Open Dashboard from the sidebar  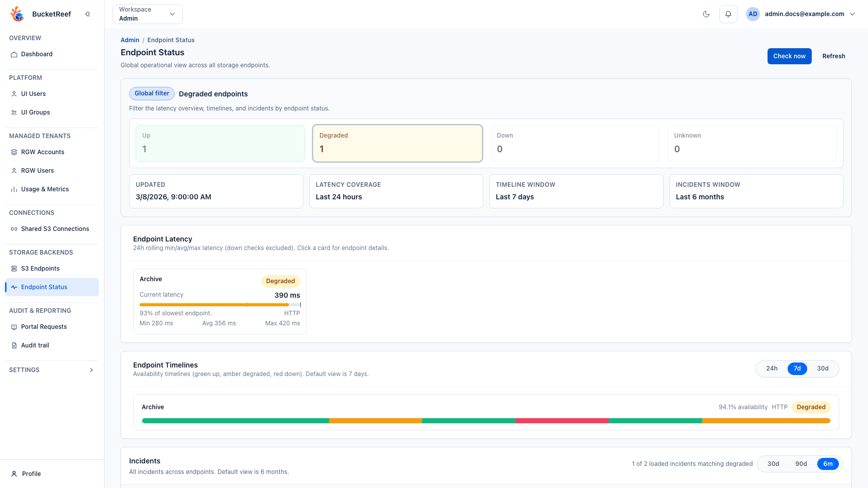tap(52, 54)
